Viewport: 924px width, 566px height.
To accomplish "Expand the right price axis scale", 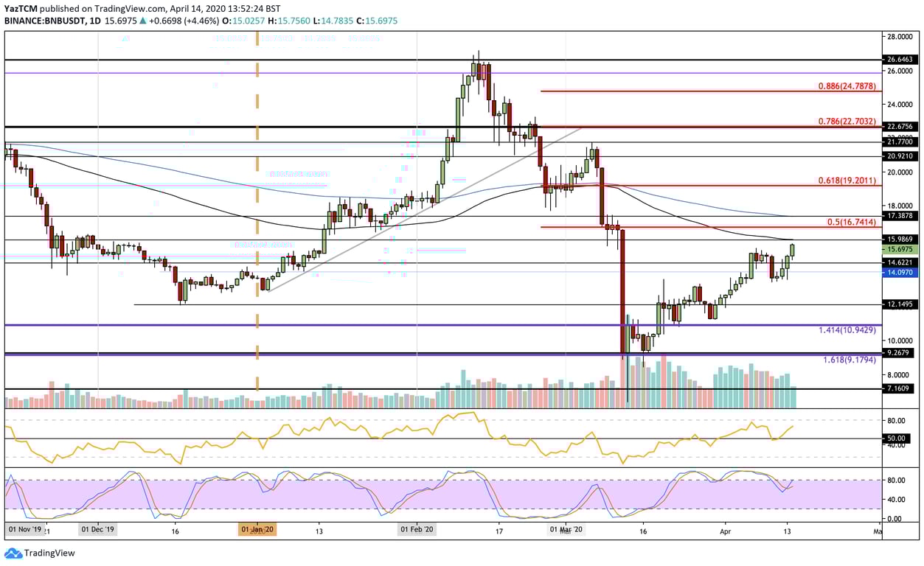I will click(900, 221).
